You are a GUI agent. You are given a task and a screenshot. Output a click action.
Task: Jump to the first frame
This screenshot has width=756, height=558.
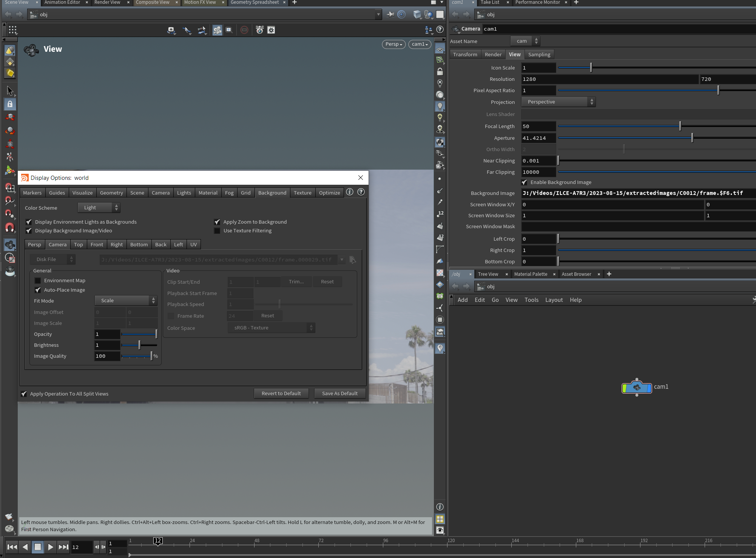pos(12,547)
